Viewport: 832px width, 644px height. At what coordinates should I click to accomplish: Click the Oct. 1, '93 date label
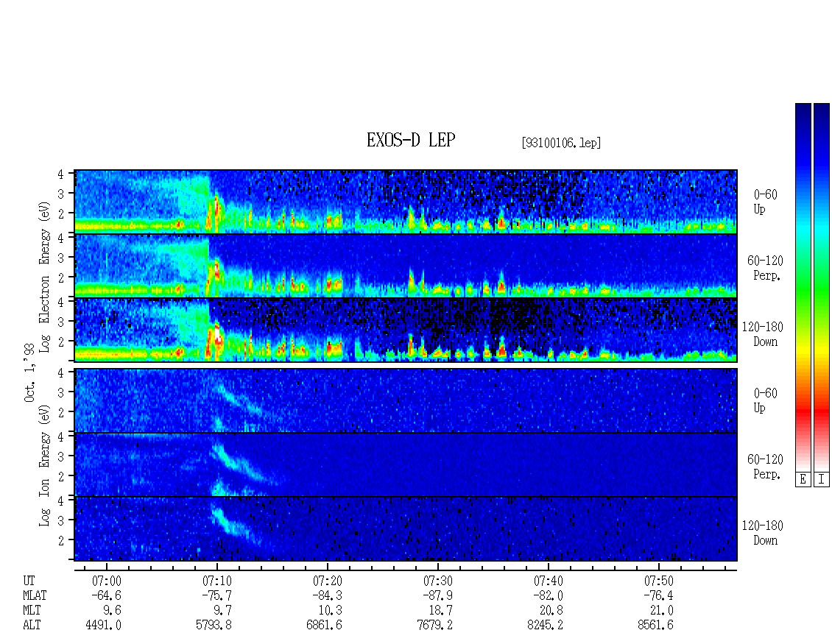[29, 372]
